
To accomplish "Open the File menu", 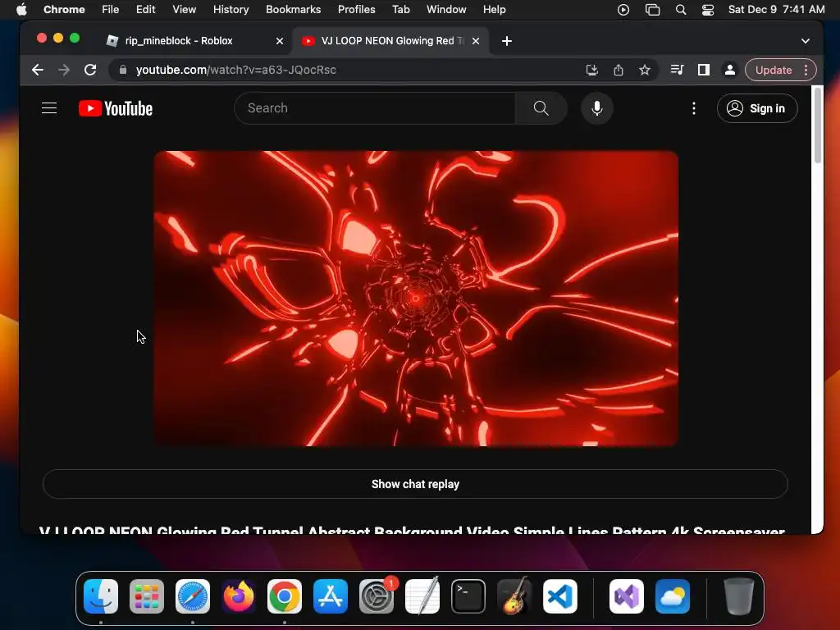I will click(111, 9).
